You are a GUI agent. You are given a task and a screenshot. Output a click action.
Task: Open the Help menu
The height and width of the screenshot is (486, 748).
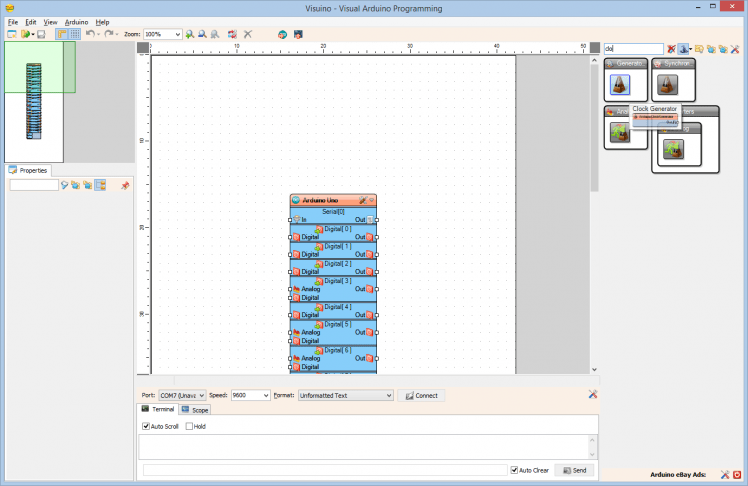click(x=103, y=22)
